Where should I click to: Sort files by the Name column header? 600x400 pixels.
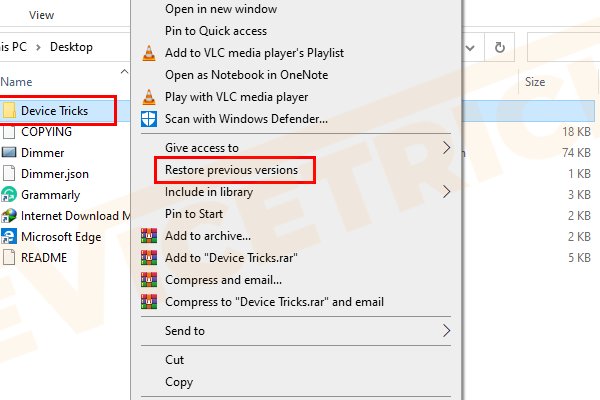[x=17, y=82]
